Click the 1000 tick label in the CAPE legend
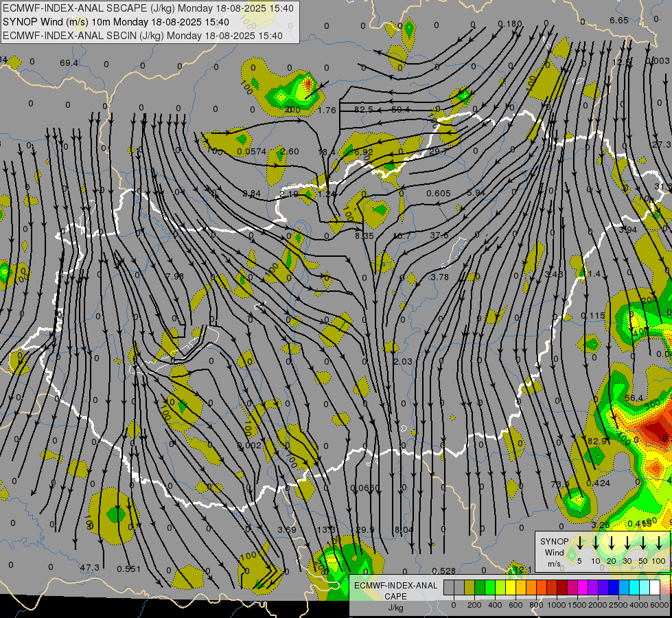Screen dimensions: 672x618 557,605
